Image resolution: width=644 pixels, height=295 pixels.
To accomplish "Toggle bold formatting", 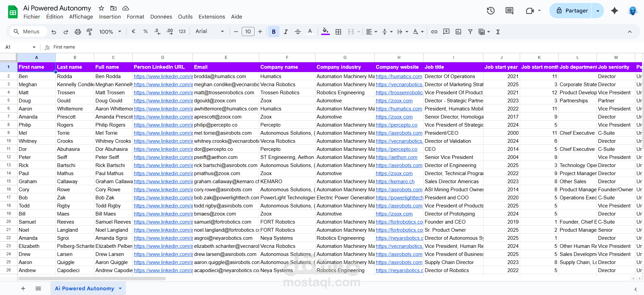I will [274, 32].
